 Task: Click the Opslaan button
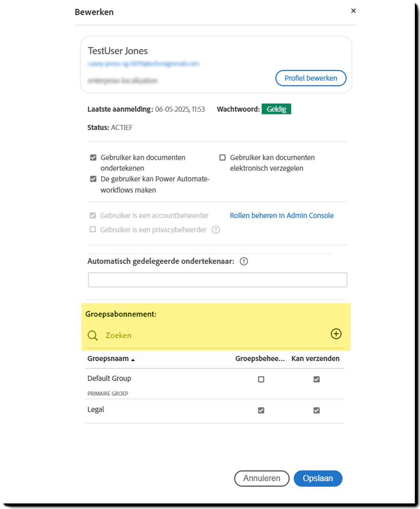coord(318,478)
